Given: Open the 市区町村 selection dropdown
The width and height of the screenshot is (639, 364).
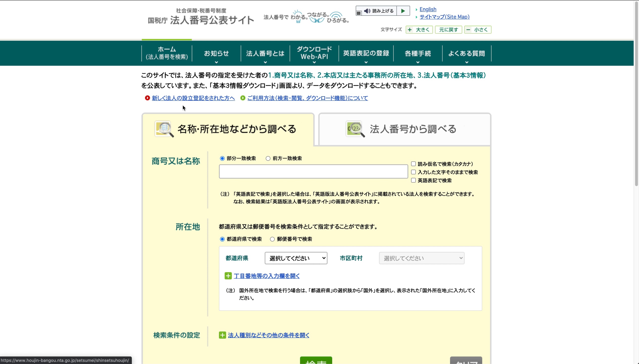Looking at the screenshot, I should pos(421,258).
